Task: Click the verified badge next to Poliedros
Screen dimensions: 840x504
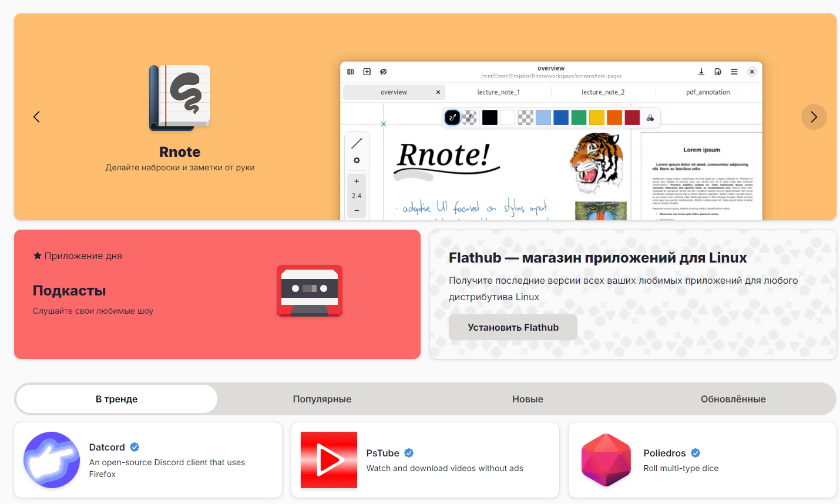Action: (x=695, y=453)
